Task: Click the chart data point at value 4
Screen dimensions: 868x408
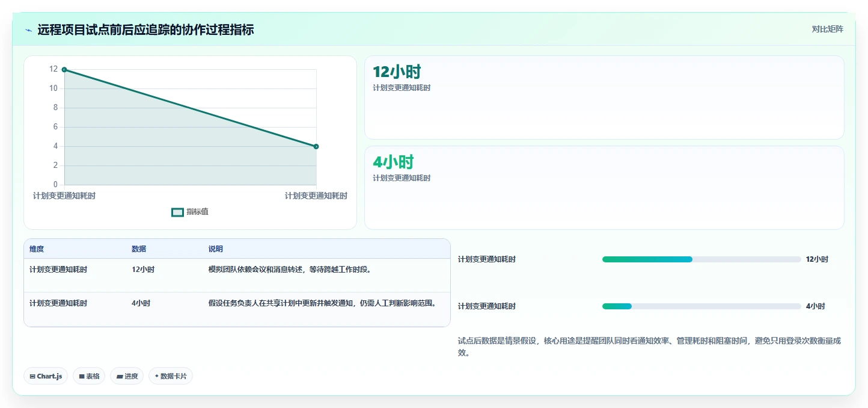Action: (x=316, y=146)
